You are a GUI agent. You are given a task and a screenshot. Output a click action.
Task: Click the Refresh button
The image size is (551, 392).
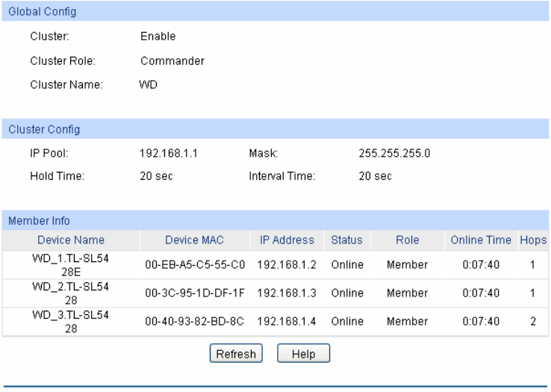pos(237,353)
